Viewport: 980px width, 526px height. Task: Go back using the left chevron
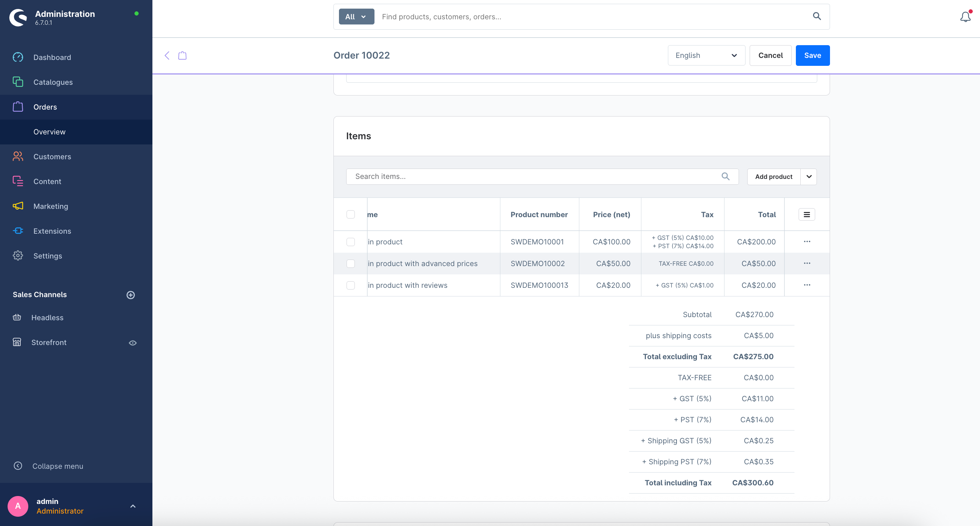[167, 55]
